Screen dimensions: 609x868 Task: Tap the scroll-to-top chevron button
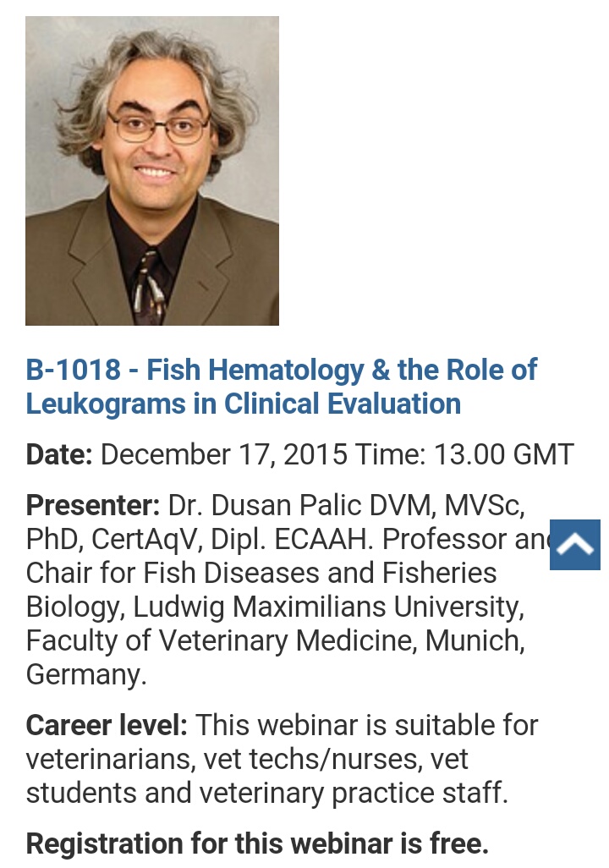(575, 545)
